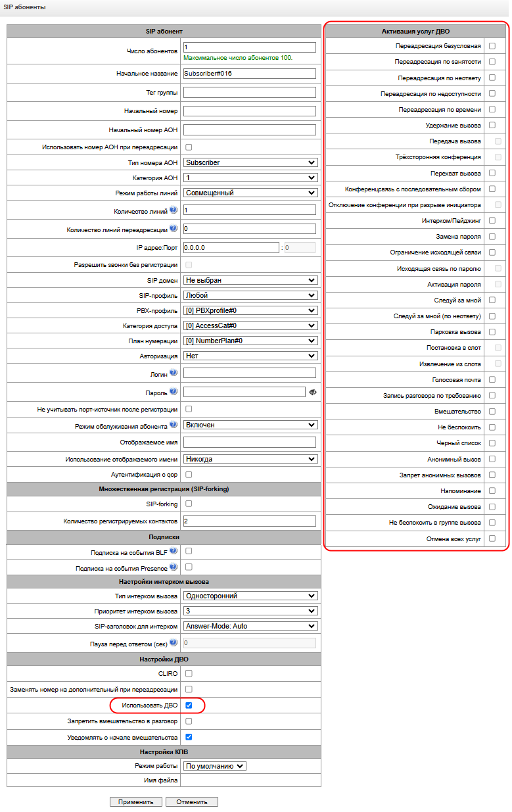Click the Начальный номер input field
512x812 pixels.
pos(250,111)
